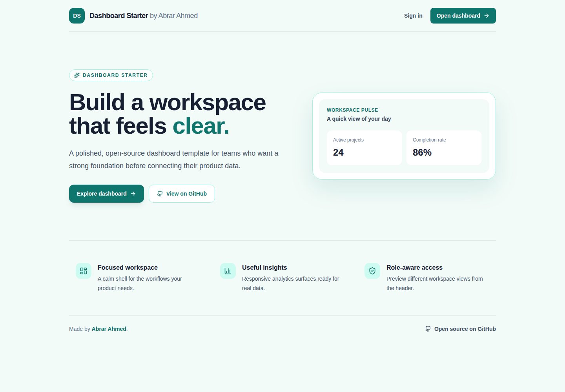The width and height of the screenshot is (565, 392).
Task: Click the 'Role-aware access' heading
Action: 414,267
